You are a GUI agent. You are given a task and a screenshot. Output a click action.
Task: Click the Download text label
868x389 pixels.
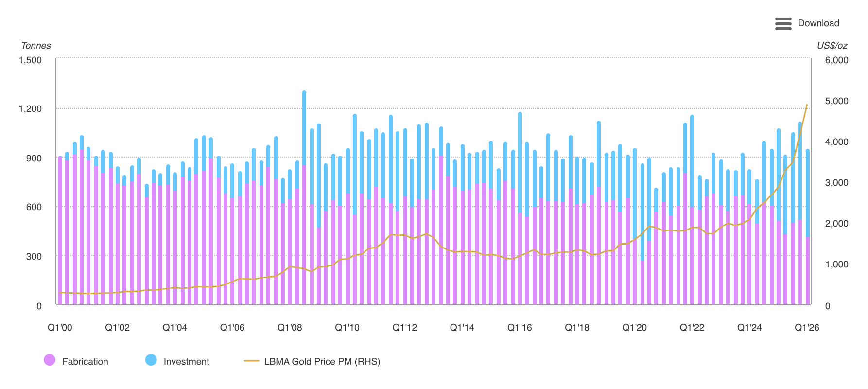tap(818, 23)
